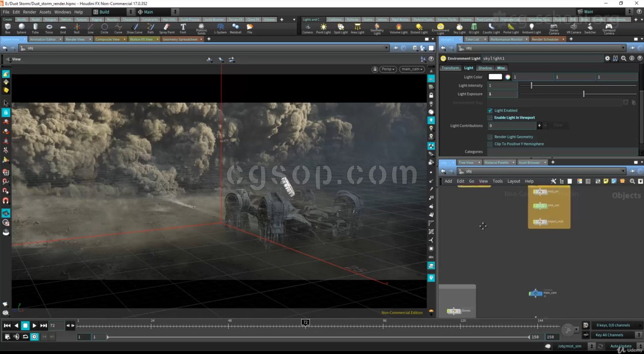Click the frame 72 timeline marker

coord(306,322)
